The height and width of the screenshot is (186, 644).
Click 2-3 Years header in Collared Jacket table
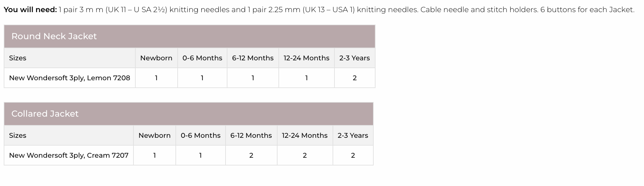(353, 136)
